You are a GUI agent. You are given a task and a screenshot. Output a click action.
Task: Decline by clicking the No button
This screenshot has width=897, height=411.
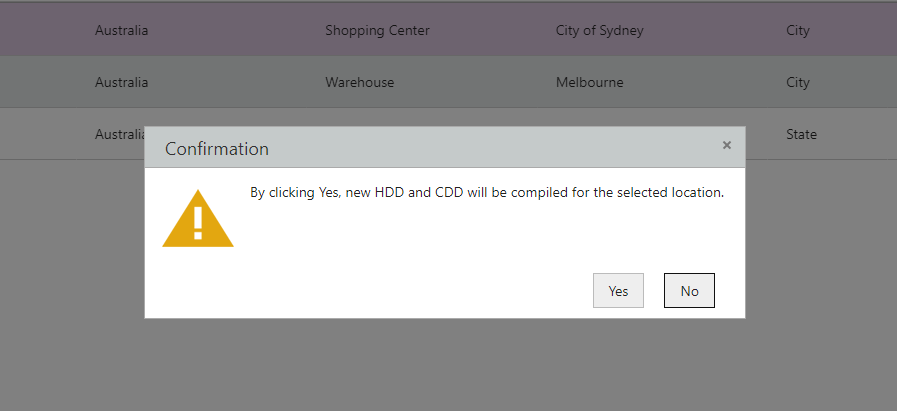pyautogui.click(x=689, y=291)
